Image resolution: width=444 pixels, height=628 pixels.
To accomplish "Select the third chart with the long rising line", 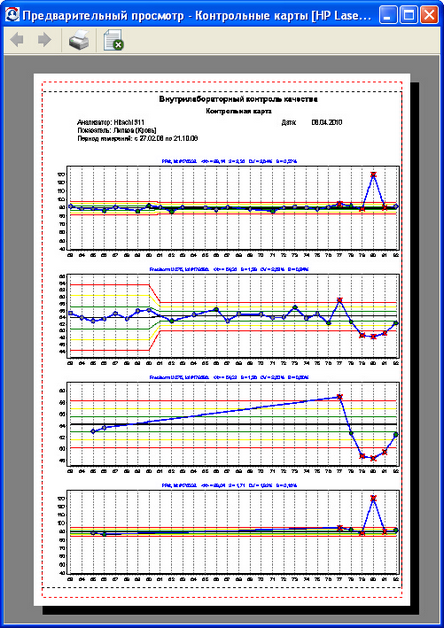I will pos(234,423).
